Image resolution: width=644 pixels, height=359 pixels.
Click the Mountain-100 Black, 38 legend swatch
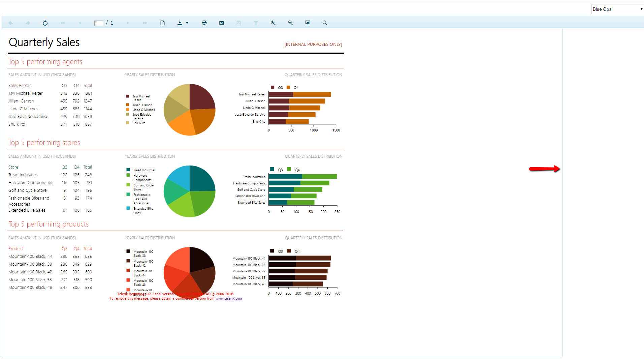[x=128, y=251]
